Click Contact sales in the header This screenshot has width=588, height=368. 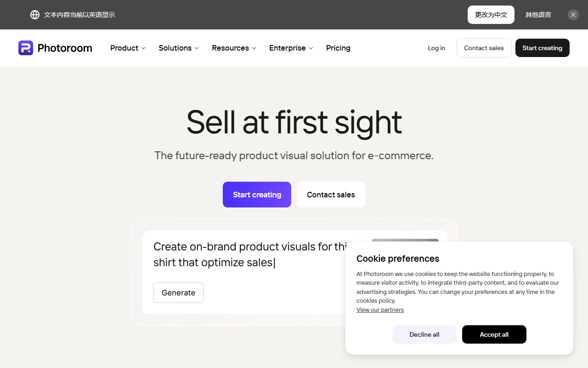[x=484, y=48]
